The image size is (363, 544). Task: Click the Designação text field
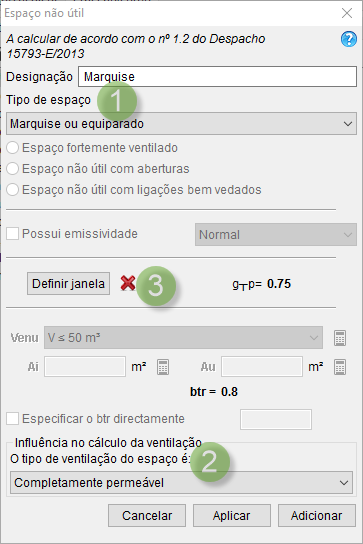pos(217,77)
